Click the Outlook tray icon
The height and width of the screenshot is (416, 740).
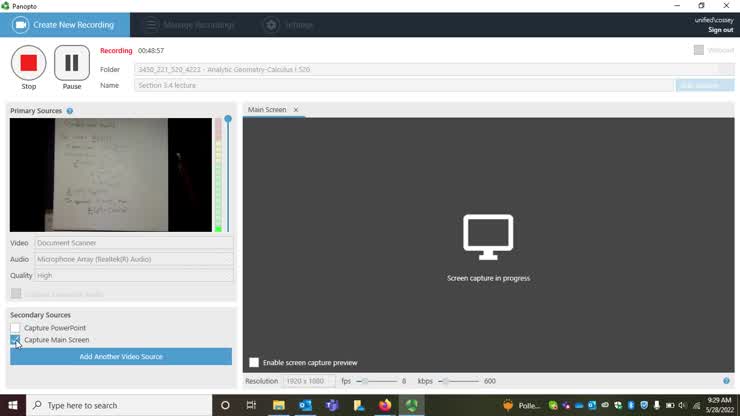click(592, 405)
